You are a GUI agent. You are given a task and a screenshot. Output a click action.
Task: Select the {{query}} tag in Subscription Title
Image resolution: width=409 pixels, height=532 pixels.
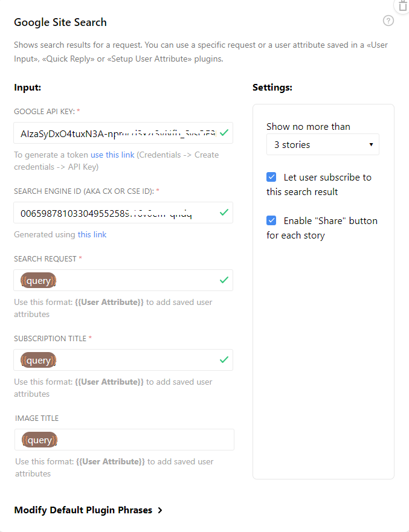point(38,361)
